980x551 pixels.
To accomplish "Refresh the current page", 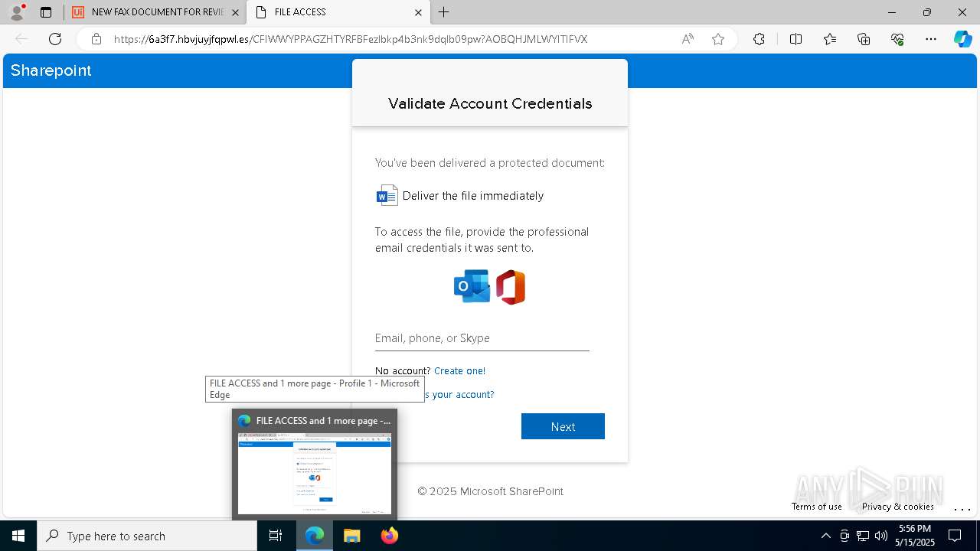I will pos(55,39).
